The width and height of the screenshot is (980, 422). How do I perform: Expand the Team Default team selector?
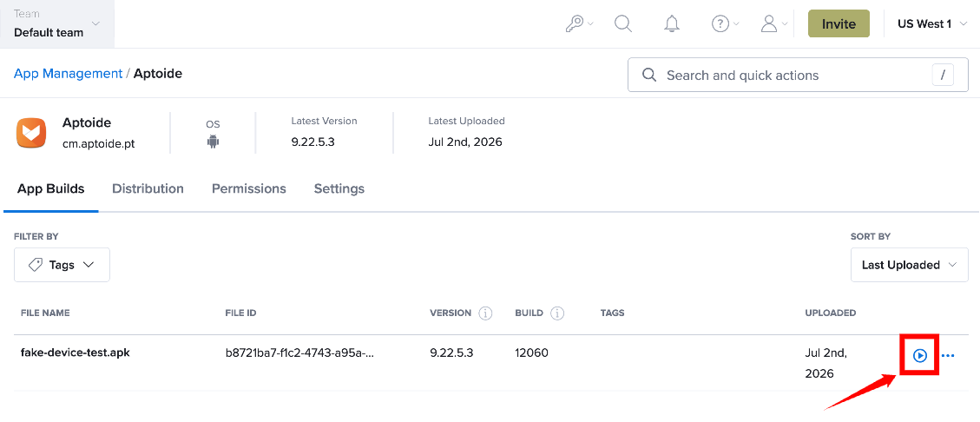pos(57,23)
